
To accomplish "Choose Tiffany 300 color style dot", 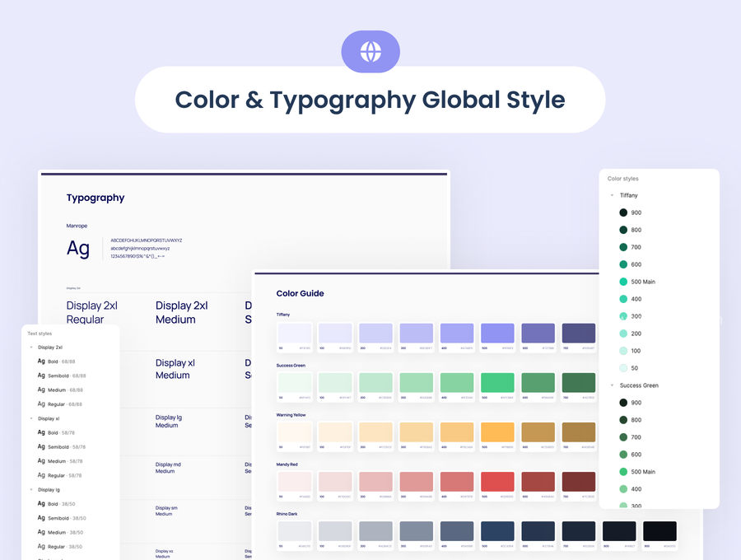I will (623, 316).
